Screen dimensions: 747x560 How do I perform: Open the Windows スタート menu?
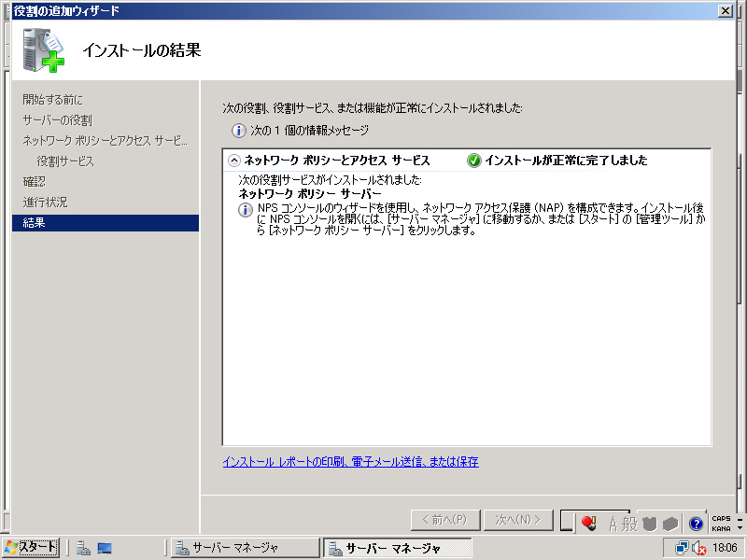(31, 548)
